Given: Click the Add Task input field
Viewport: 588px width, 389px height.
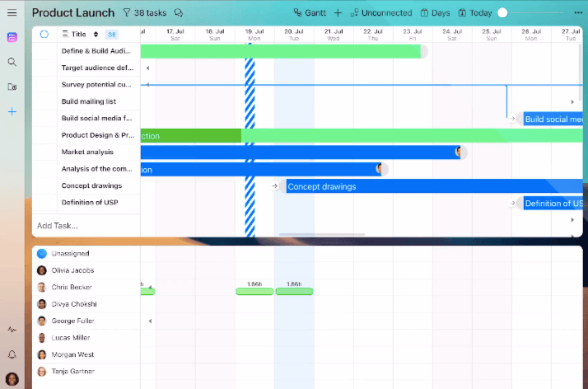Looking at the screenshot, I should coord(86,226).
